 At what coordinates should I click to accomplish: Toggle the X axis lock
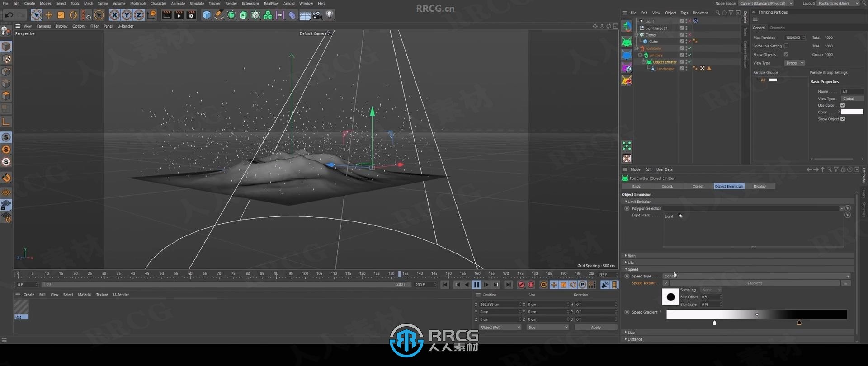tap(115, 15)
